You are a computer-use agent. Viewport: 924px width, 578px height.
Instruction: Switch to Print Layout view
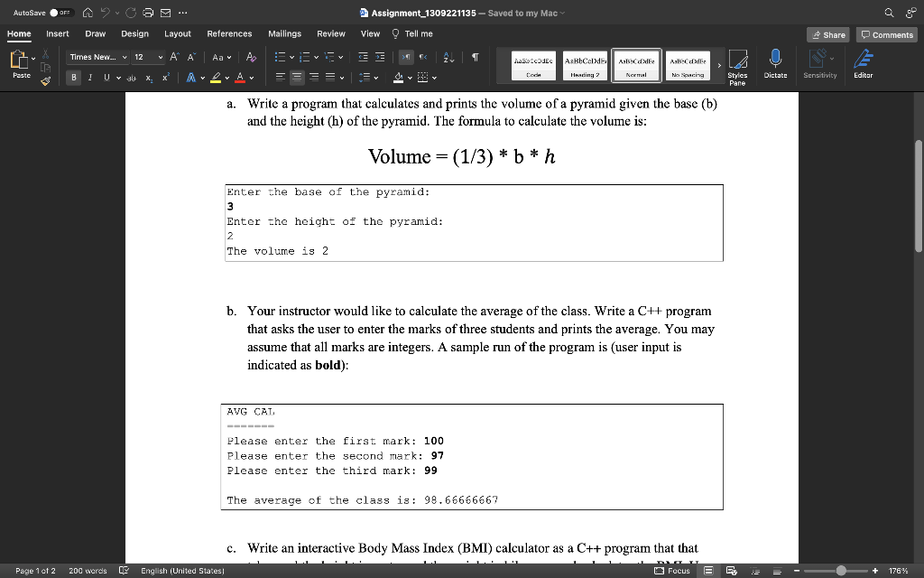pos(709,571)
